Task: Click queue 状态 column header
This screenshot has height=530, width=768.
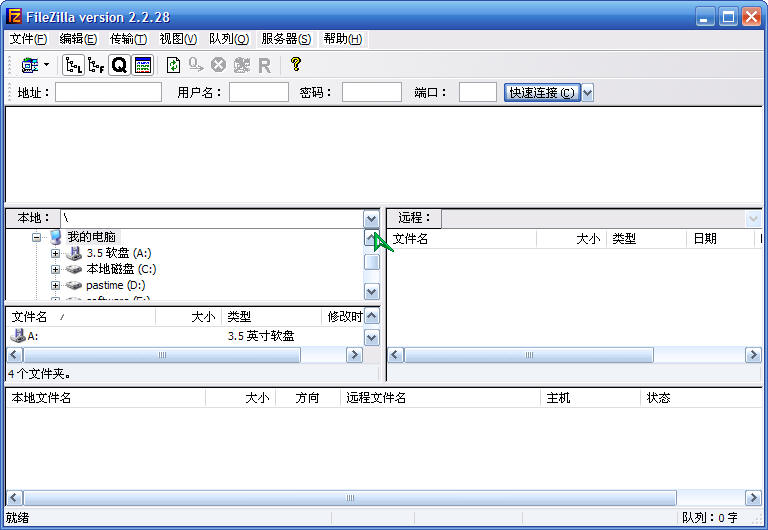Action: pyautogui.click(x=701, y=398)
